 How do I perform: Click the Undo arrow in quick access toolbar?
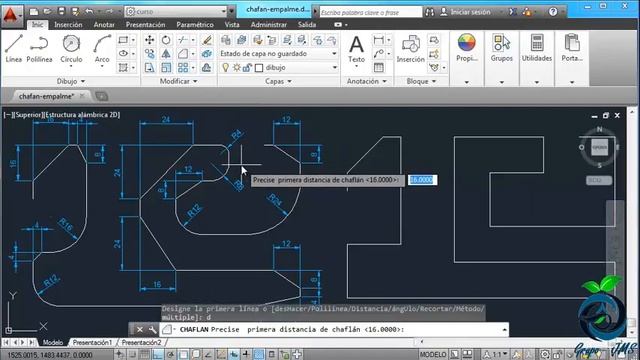pyautogui.click(x=89, y=11)
